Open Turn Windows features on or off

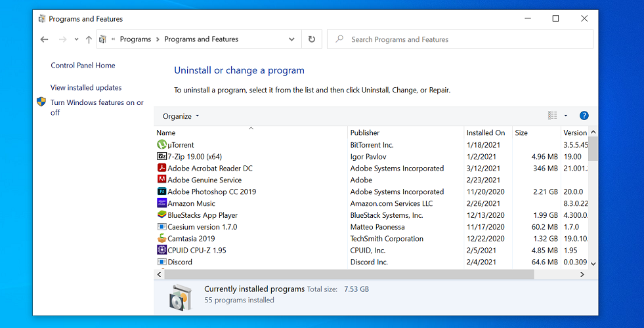[97, 107]
